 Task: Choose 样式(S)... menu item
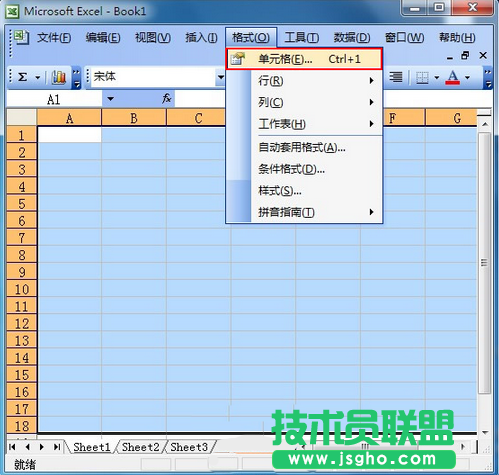coord(304,191)
